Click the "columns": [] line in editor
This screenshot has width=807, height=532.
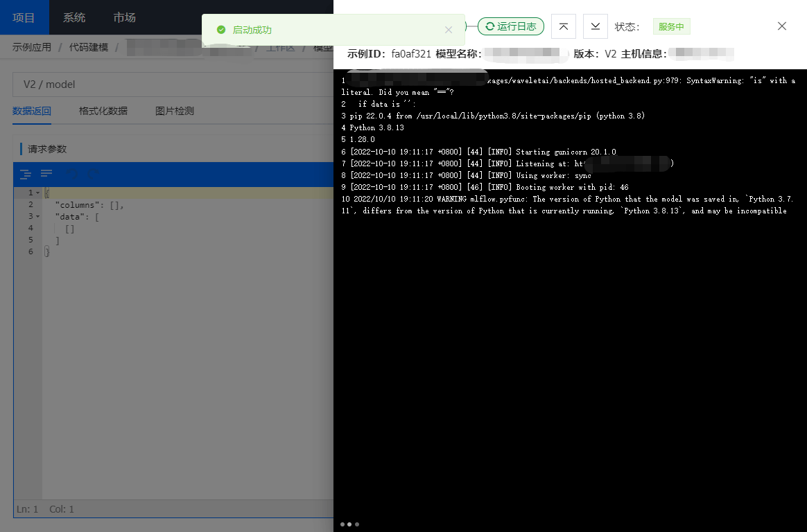(89, 204)
